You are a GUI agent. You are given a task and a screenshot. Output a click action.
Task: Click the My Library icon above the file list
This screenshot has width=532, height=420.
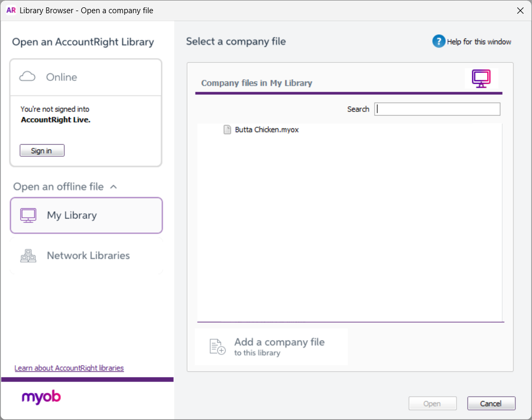point(481,78)
